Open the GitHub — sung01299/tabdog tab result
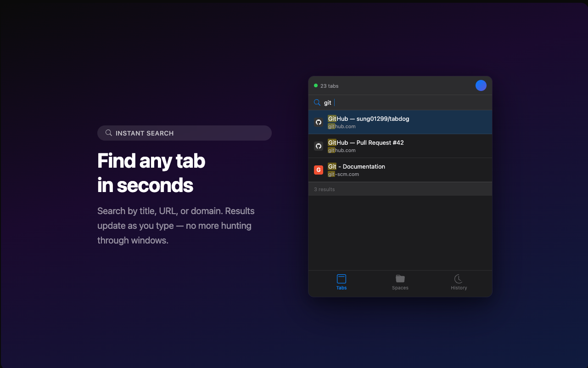Image resolution: width=588 pixels, height=368 pixels. pyautogui.click(x=400, y=122)
